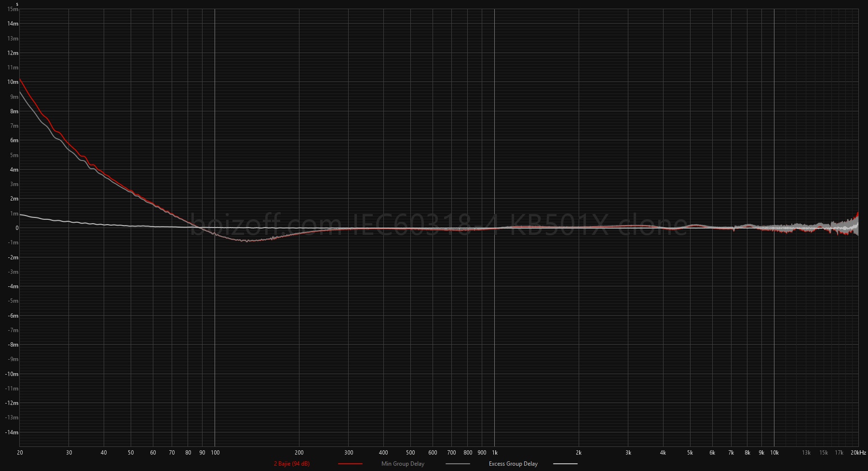Click the gray Min Group Delay legend line
The height and width of the screenshot is (471, 868).
(457, 464)
